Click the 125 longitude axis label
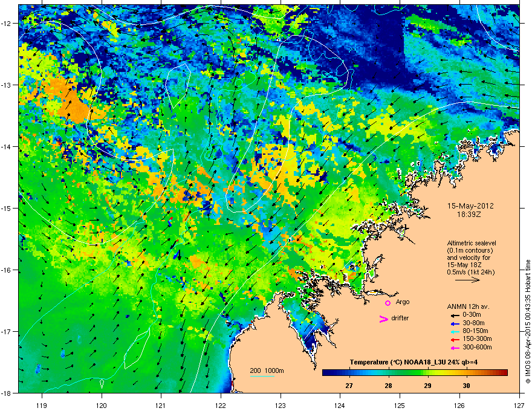The width and height of the screenshot is (532, 411). pyautogui.click(x=400, y=405)
